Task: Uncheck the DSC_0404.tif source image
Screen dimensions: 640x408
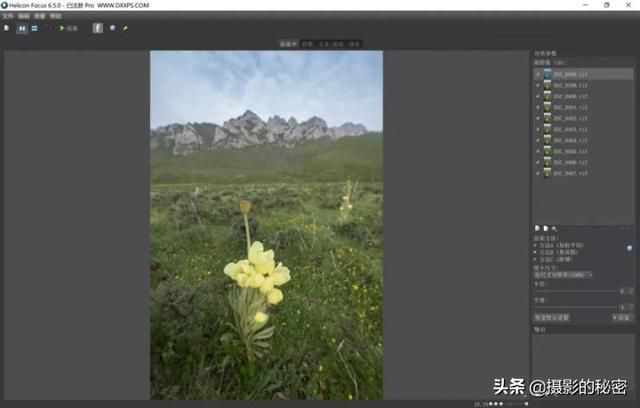Action: tap(538, 141)
